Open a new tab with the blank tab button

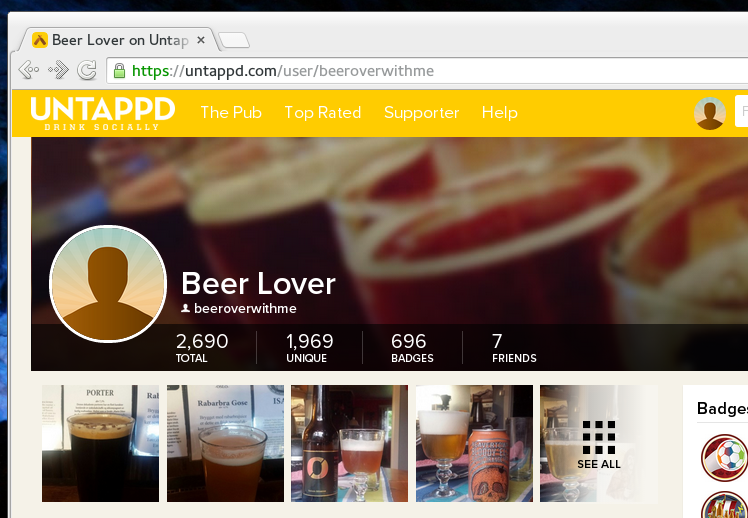[x=234, y=41]
